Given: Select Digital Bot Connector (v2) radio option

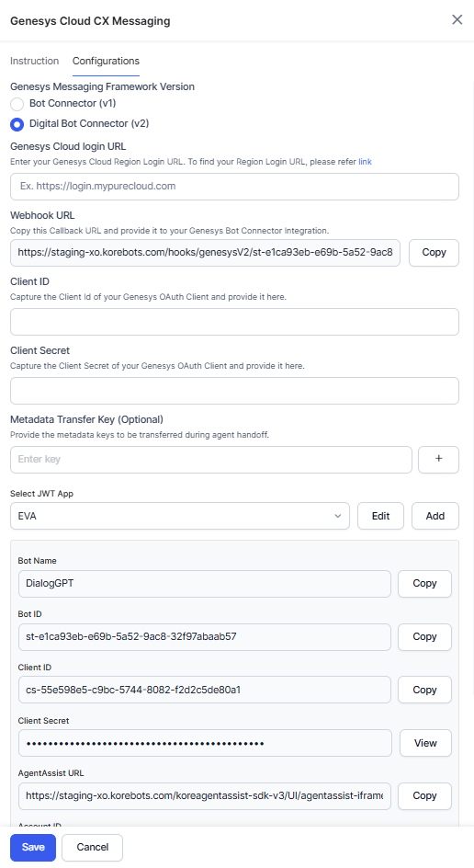Looking at the screenshot, I should tap(17, 124).
